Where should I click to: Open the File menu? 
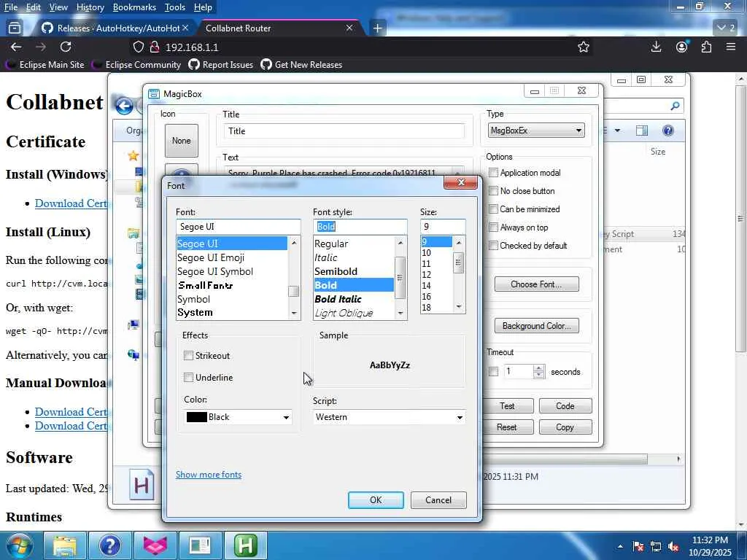click(11, 7)
